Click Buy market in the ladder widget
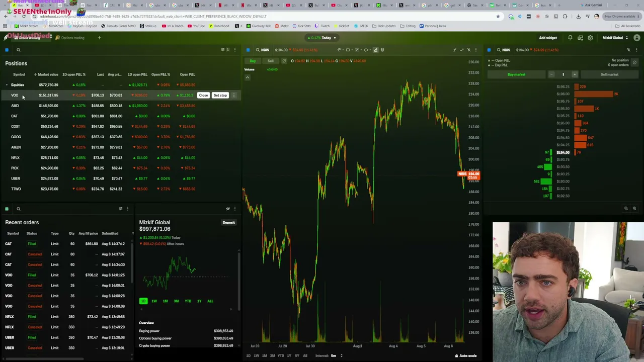The width and height of the screenshot is (644, 362). [x=516, y=74]
